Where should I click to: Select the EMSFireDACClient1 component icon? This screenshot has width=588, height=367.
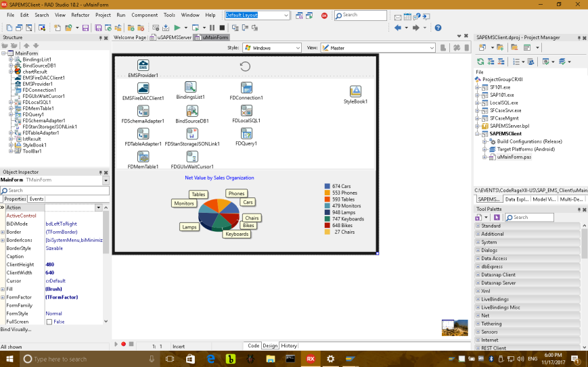pyautogui.click(x=143, y=88)
